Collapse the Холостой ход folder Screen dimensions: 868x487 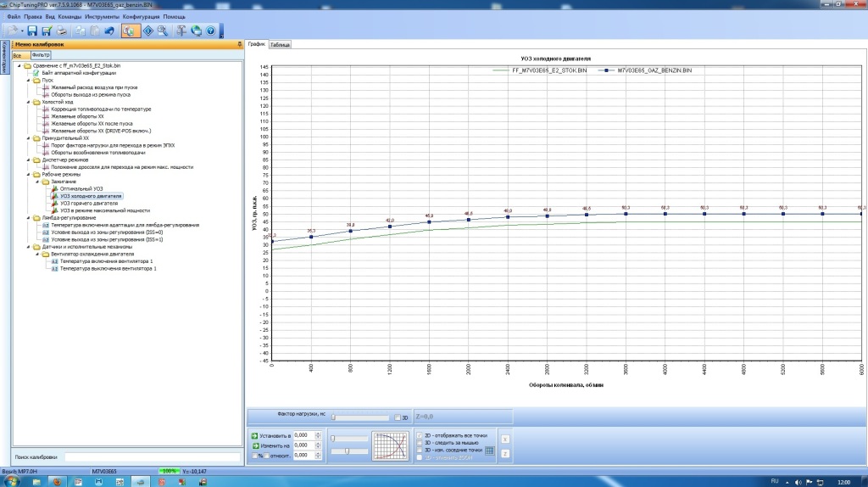pos(29,102)
